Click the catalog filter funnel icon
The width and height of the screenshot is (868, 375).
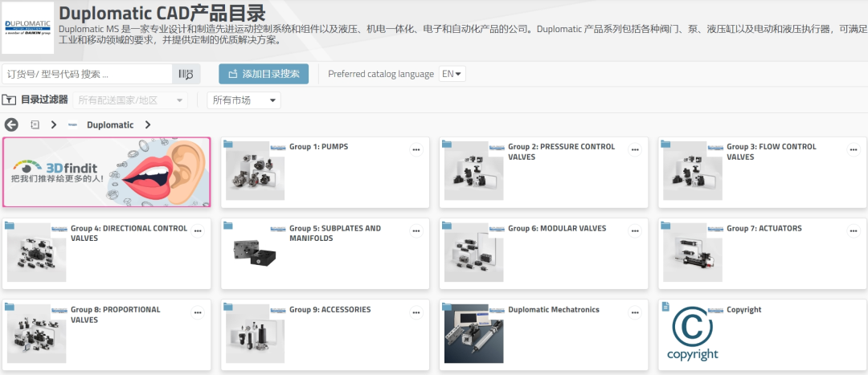9,100
